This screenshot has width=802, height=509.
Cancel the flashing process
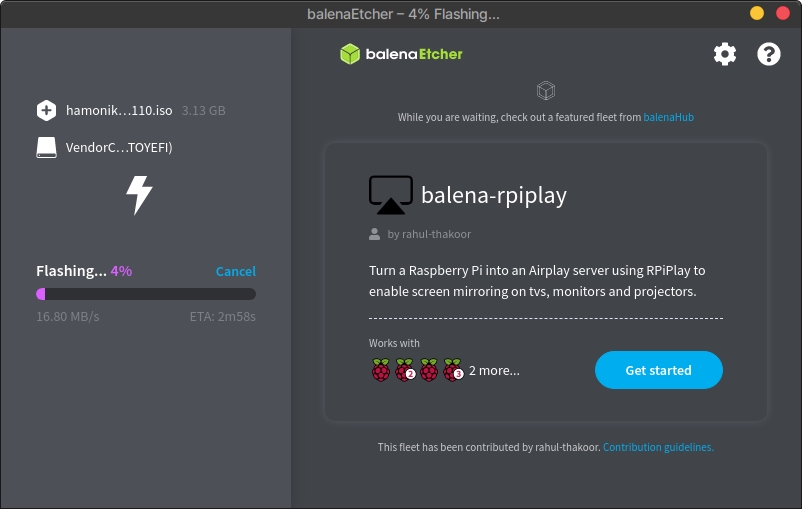[235, 271]
